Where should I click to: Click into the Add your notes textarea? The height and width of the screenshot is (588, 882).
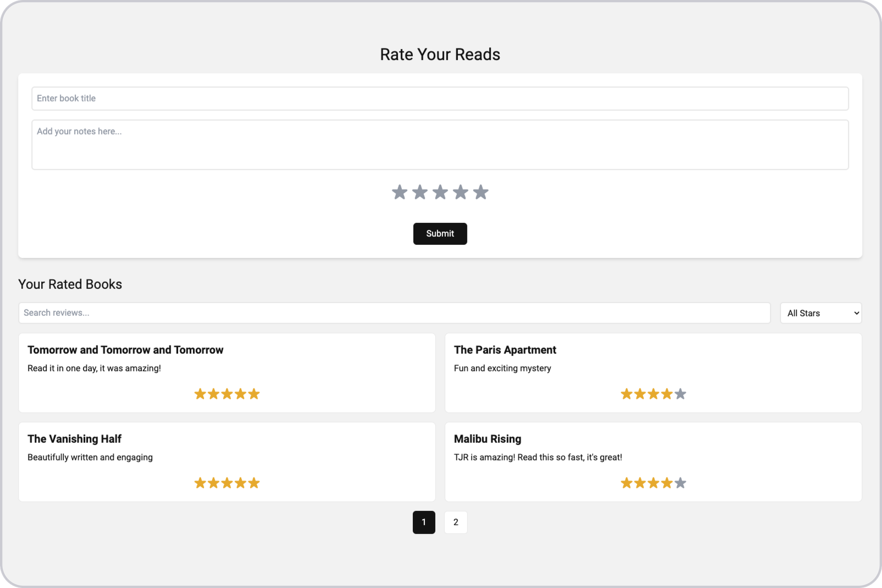[440, 145]
